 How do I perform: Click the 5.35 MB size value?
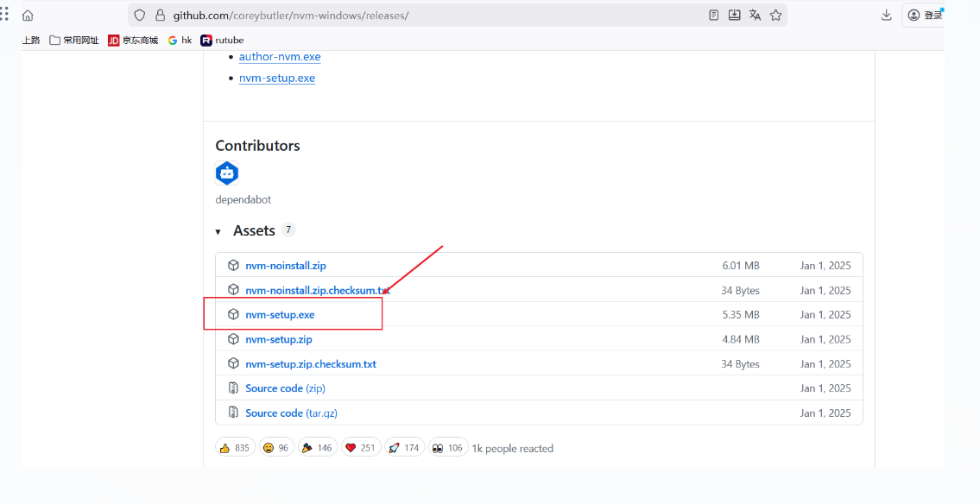click(741, 315)
